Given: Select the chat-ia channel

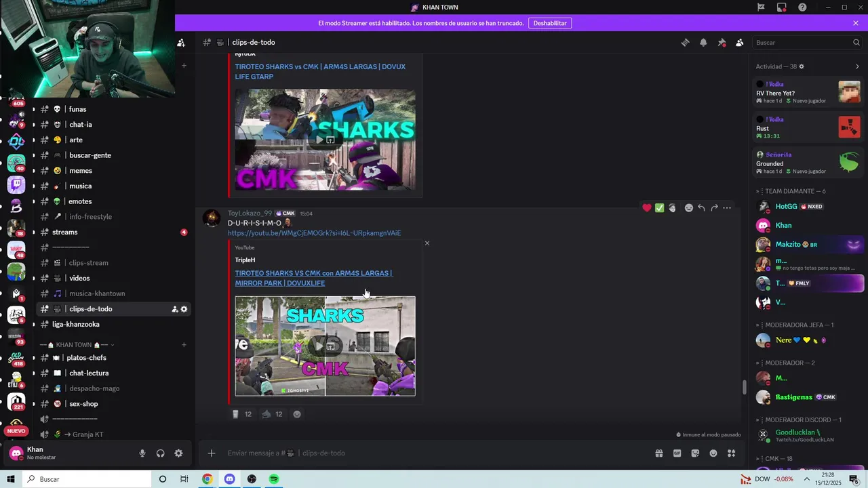Looking at the screenshot, I should 112,125.
